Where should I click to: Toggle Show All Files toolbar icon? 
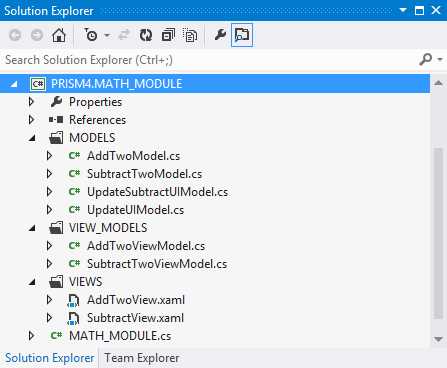(x=190, y=35)
